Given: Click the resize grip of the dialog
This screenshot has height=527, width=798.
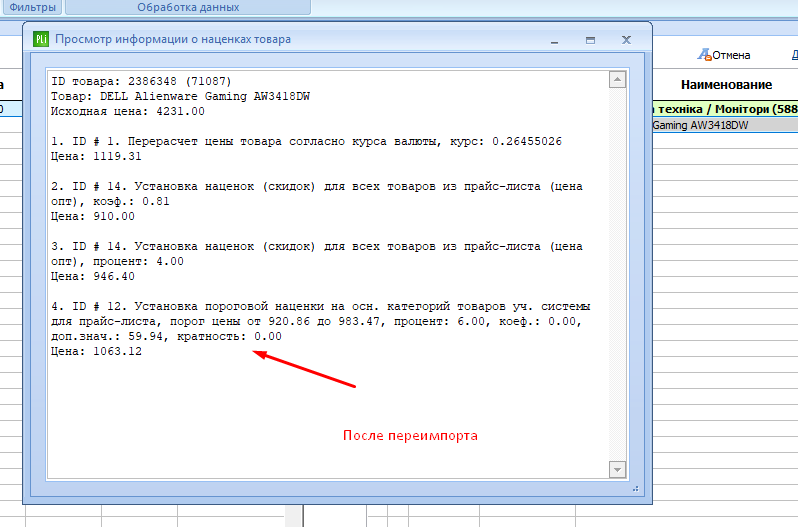Looking at the screenshot, I should [636, 489].
